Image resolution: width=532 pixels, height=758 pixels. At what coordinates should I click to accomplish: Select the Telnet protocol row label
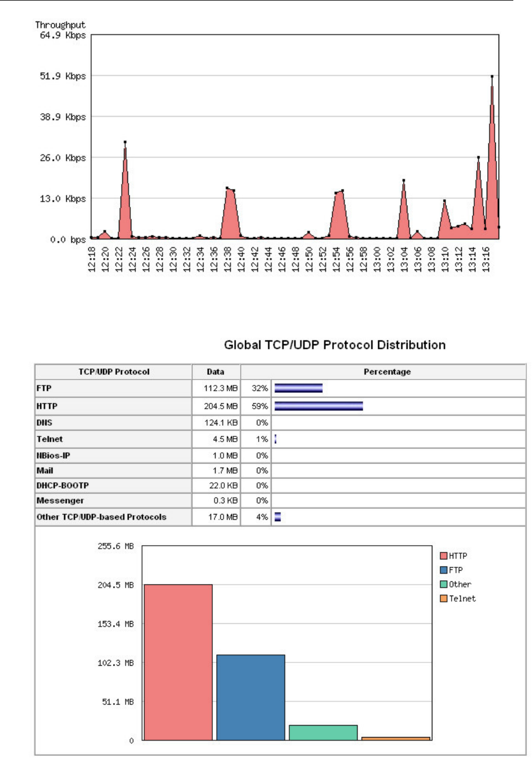[50, 439]
